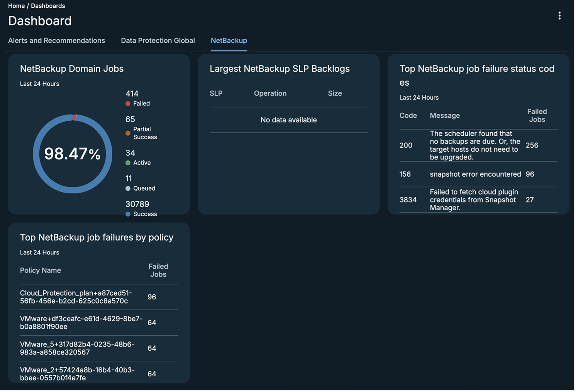Click the 98.47% donut chart center
Viewport: 576px width, 392px height.
[73, 154]
